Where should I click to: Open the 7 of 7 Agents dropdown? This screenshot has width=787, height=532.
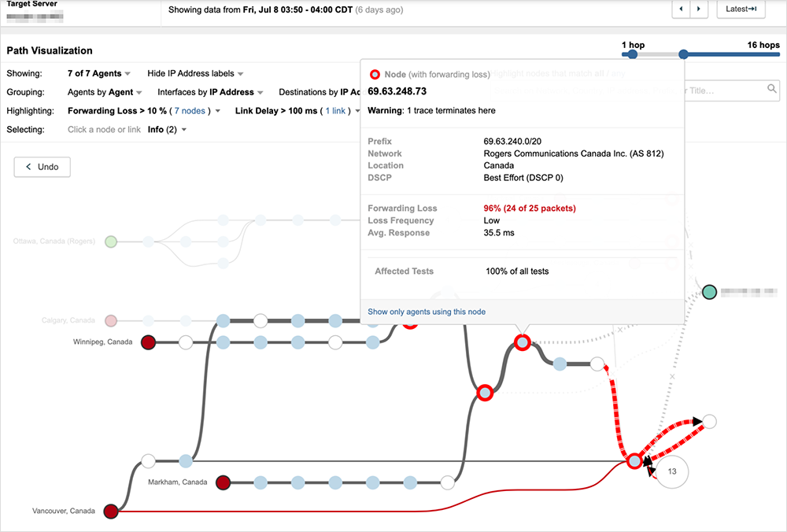[99, 73]
